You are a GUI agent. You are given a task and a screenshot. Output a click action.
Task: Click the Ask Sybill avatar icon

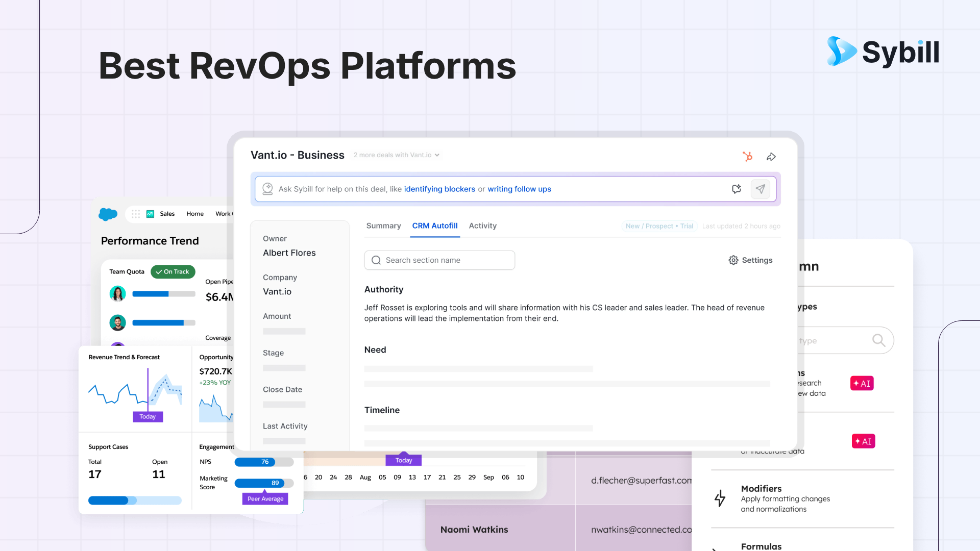pyautogui.click(x=267, y=189)
